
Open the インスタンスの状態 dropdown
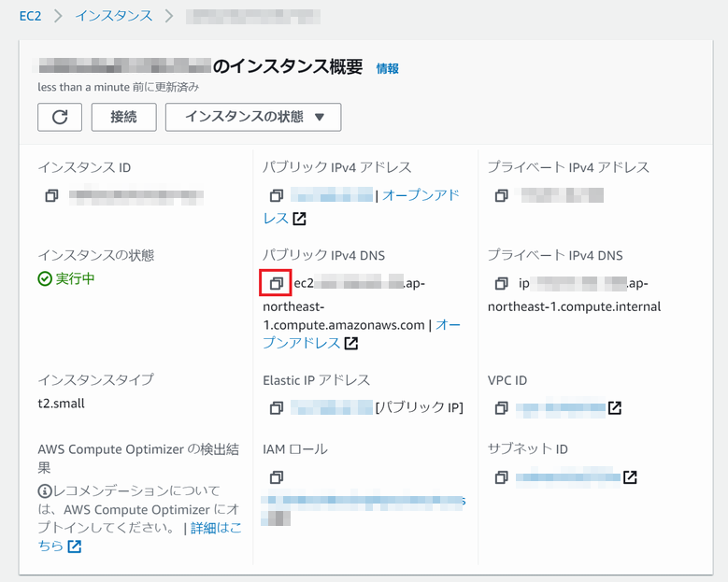[x=253, y=117]
